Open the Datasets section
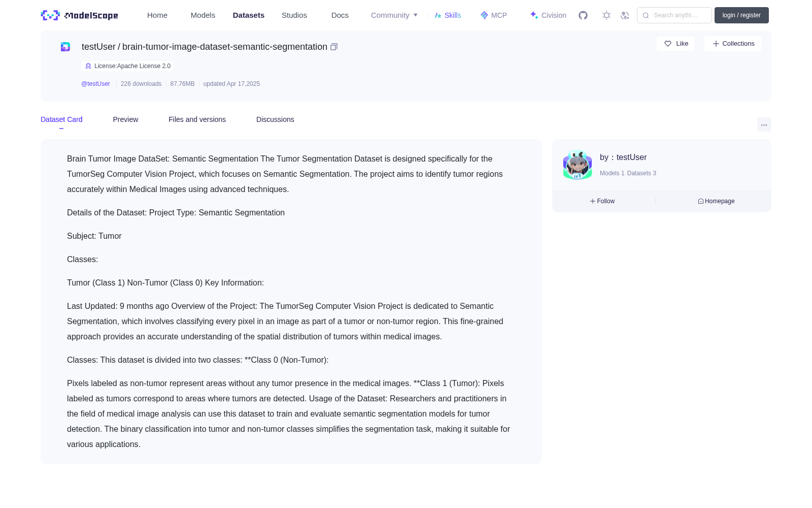Screen dimensions: 812x508 click(249, 15)
